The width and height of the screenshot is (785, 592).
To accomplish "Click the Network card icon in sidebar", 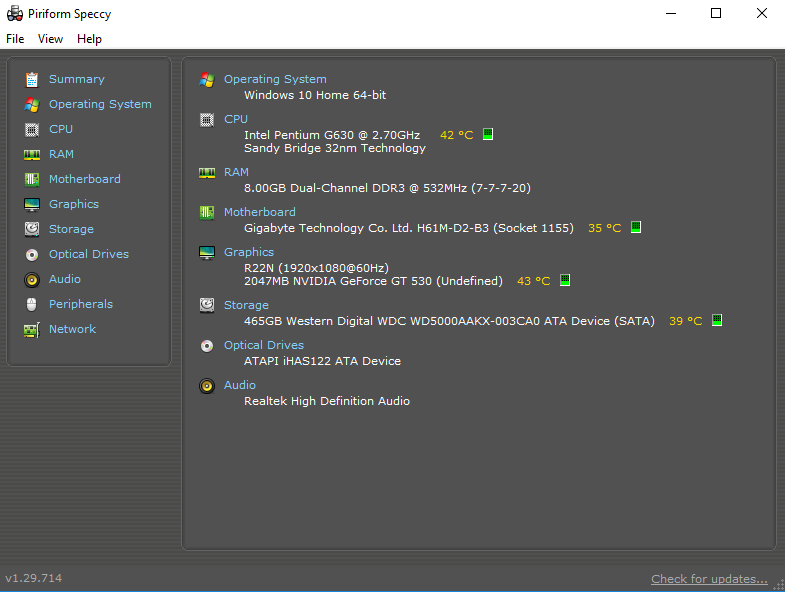I will [x=32, y=330].
